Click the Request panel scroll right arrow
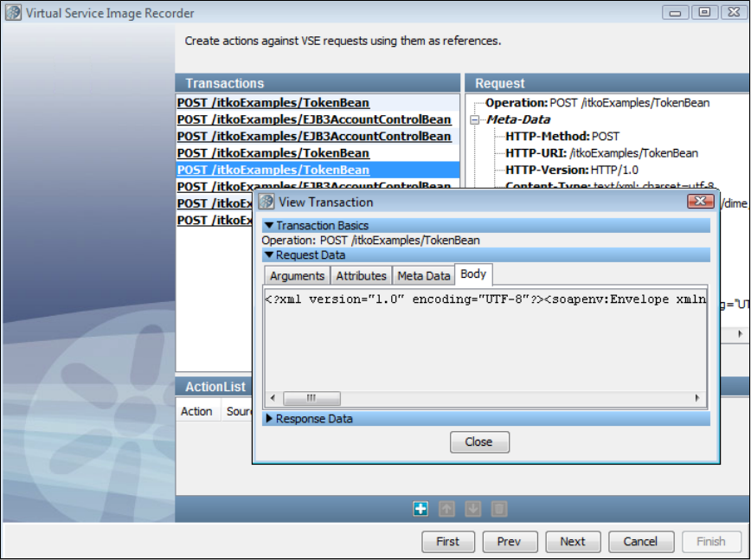The image size is (751, 560). click(741, 334)
